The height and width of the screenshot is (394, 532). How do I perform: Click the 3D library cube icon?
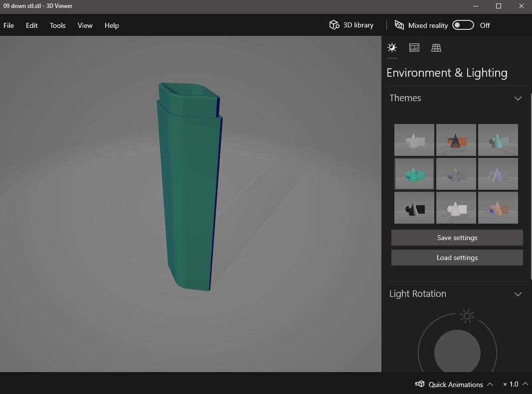pyautogui.click(x=334, y=25)
